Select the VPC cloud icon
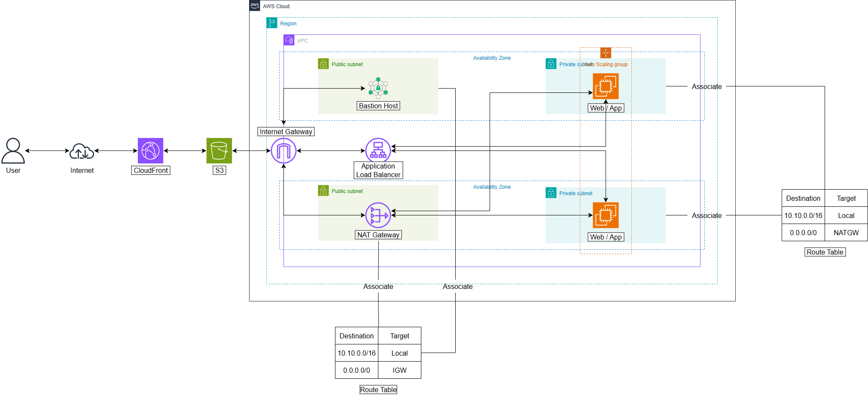The width and height of the screenshot is (868, 396). point(289,40)
